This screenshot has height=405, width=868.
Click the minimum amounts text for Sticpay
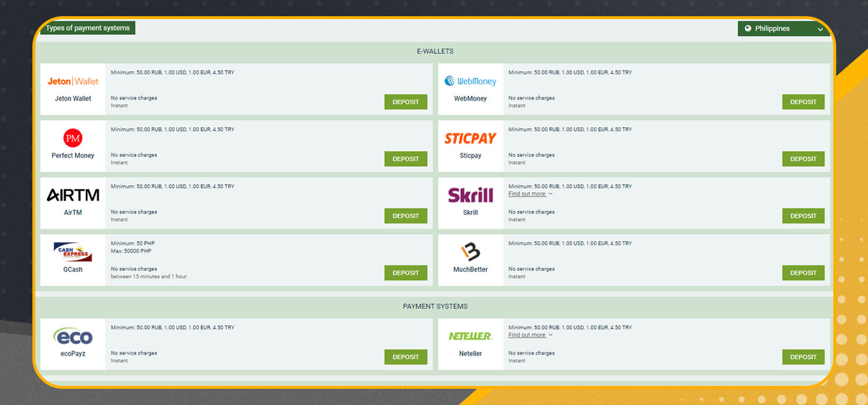click(570, 129)
